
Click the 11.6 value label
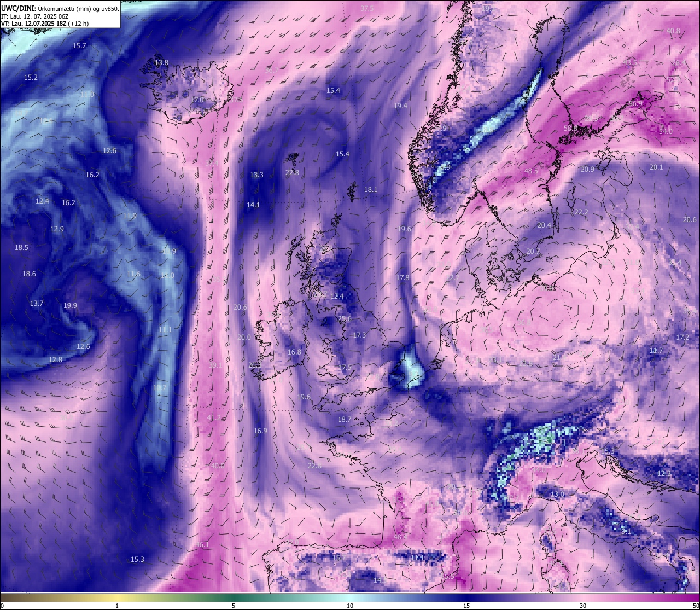point(133,274)
